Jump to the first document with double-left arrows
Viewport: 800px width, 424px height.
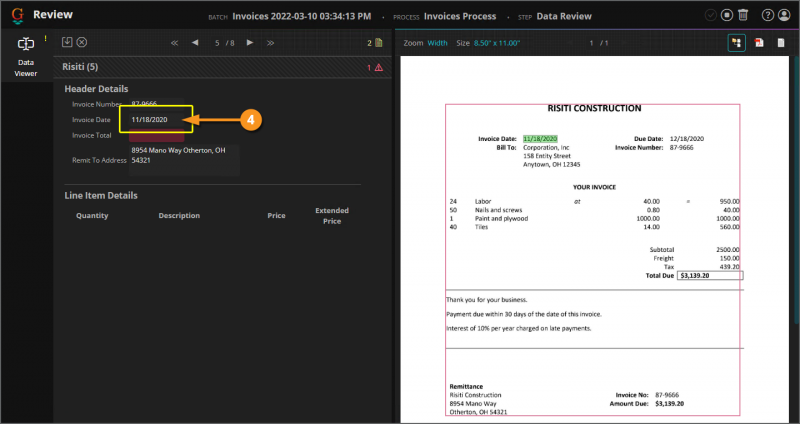coord(174,43)
